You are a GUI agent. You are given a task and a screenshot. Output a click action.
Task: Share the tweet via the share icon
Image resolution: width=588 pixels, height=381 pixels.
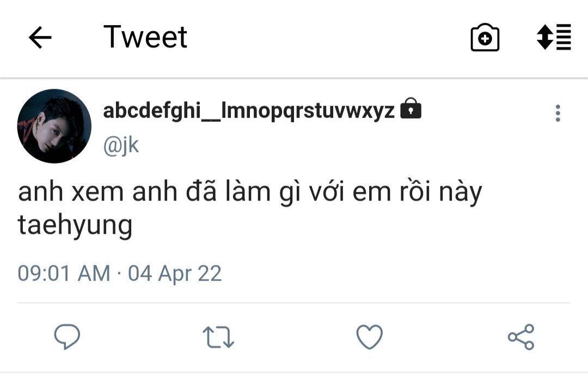521,337
